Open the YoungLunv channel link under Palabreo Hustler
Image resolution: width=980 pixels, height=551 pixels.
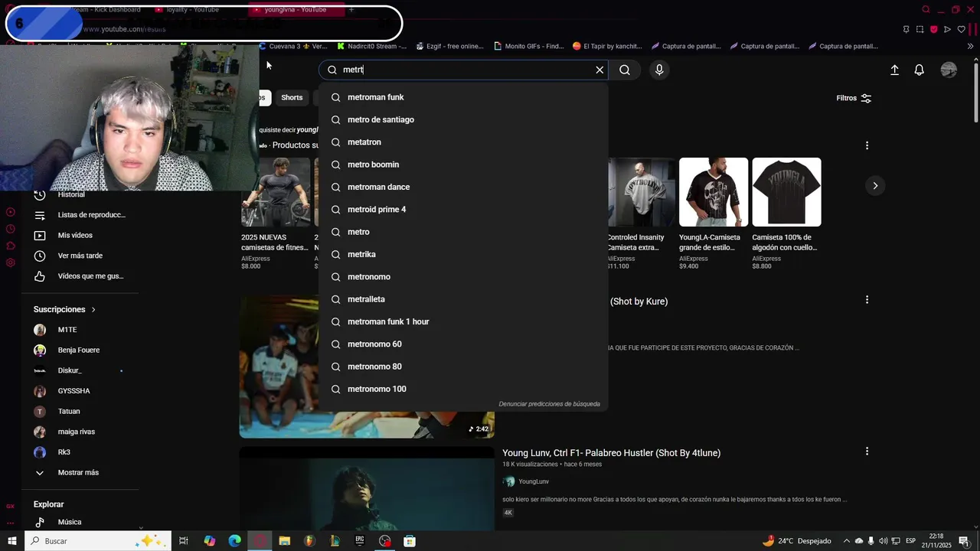tap(534, 481)
